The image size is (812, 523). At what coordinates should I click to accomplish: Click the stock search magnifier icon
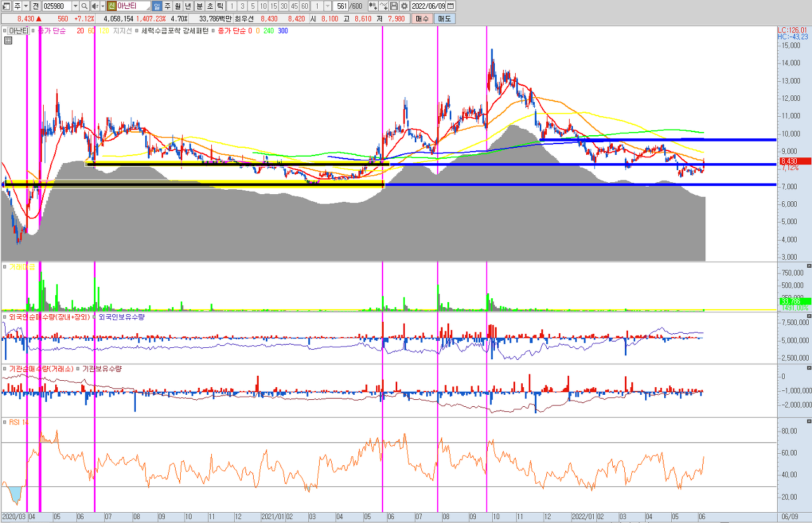pos(84,6)
